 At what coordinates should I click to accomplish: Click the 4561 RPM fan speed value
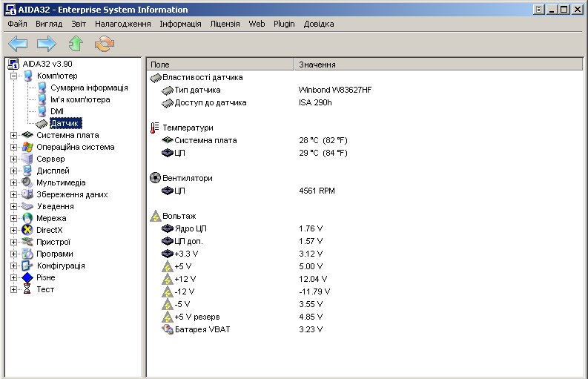point(317,191)
